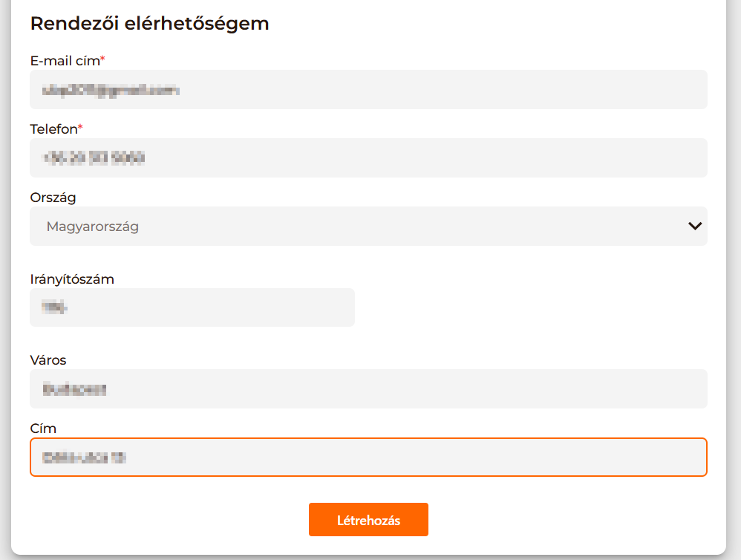Open the Ország country dropdown

pos(368,227)
